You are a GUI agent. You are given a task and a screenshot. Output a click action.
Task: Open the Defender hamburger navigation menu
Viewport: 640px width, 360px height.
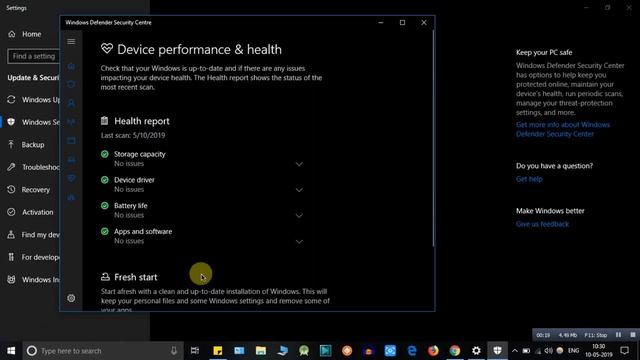point(71,42)
